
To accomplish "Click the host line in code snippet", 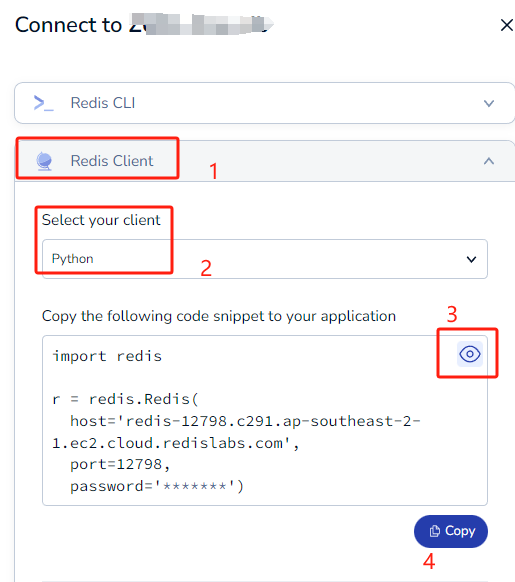I will (236, 432).
